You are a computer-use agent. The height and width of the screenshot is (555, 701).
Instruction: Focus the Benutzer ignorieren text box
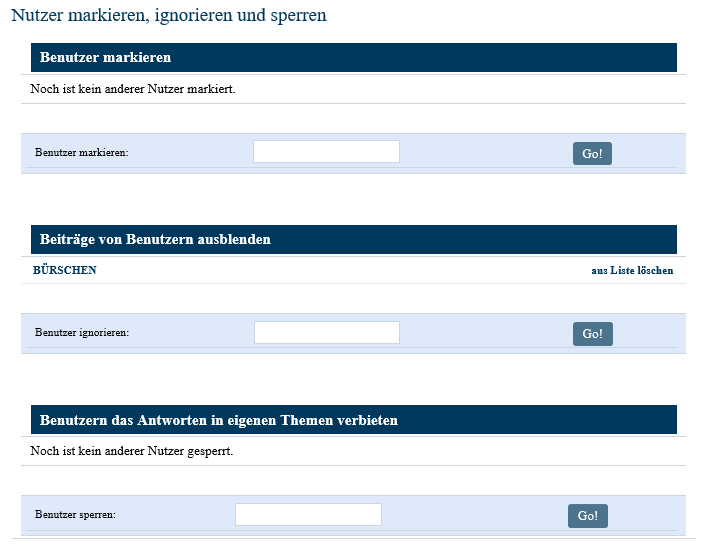(326, 332)
